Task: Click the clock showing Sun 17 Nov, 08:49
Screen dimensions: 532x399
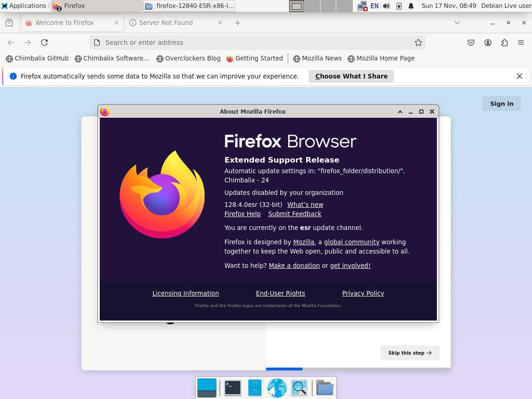Action: pyautogui.click(x=448, y=6)
